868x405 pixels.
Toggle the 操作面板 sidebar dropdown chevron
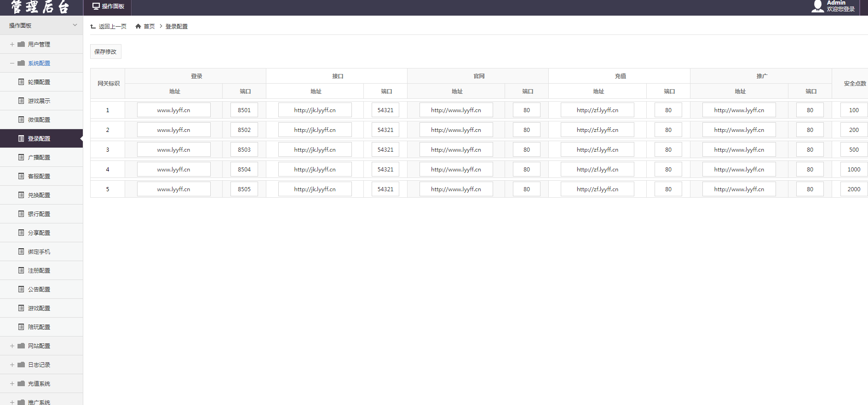tap(75, 25)
